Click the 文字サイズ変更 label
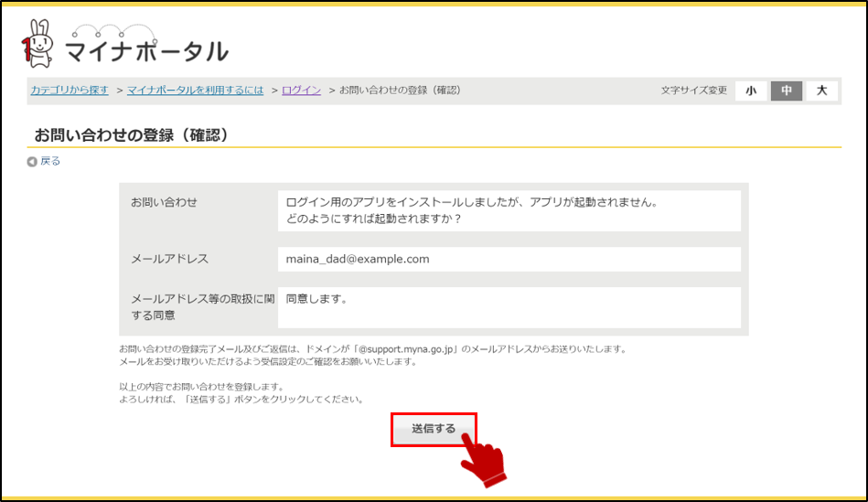868x502 pixels. [693, 91]
